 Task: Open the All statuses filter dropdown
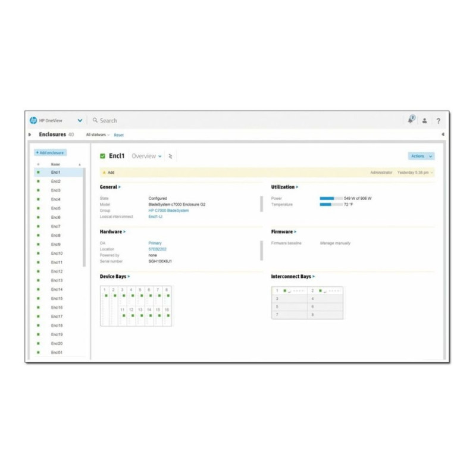(98, 135)
